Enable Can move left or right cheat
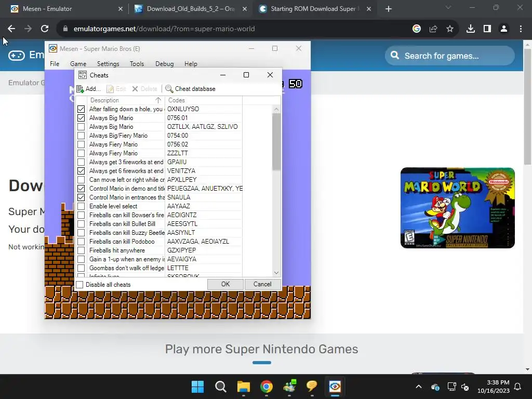The width and height of the screenshot is (532, 399). 81,179
